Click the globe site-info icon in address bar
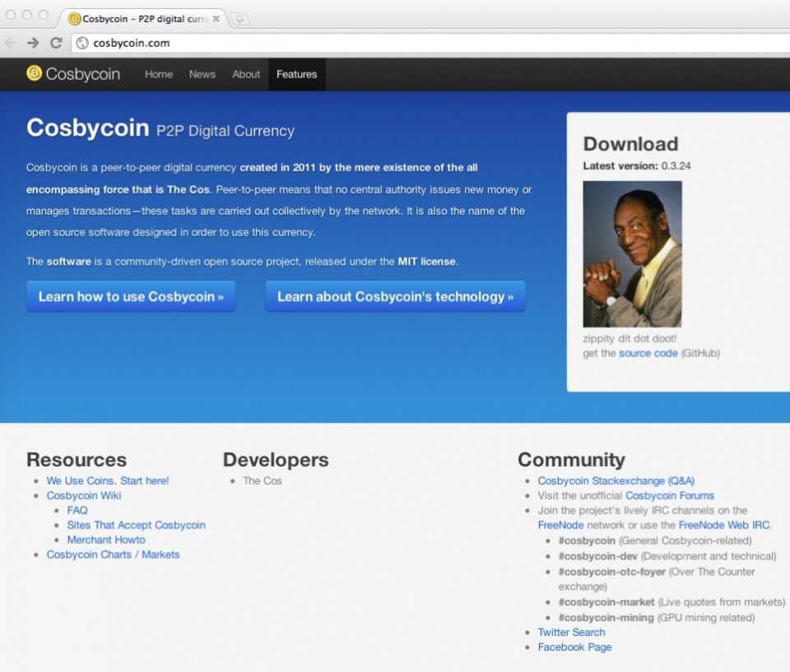Screen dimensions: 790x672 pyautogui.click(x=82, y=44)
